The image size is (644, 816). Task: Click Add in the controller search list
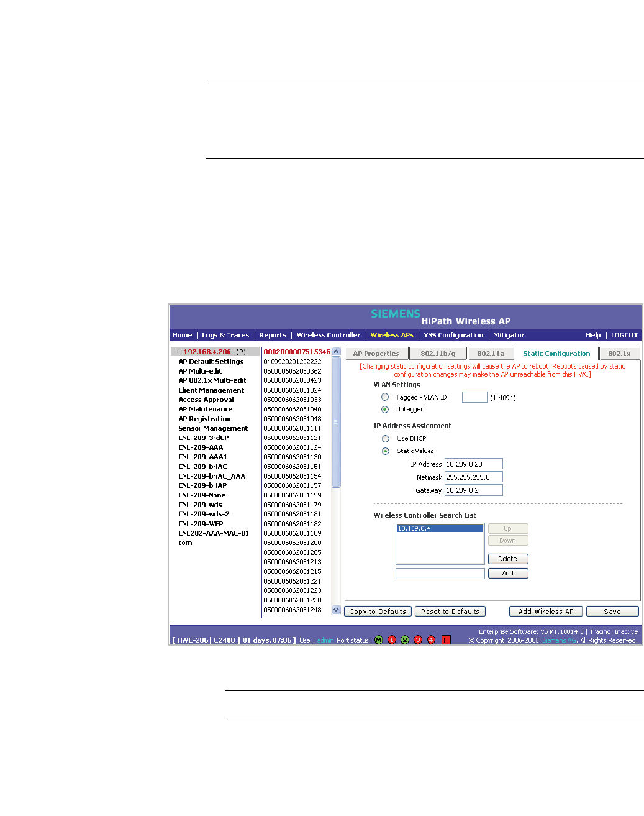click(507, 574)
